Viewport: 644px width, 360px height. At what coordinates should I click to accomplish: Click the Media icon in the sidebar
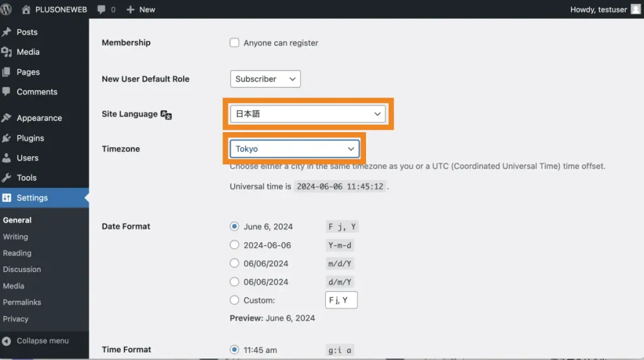(7, 52)
